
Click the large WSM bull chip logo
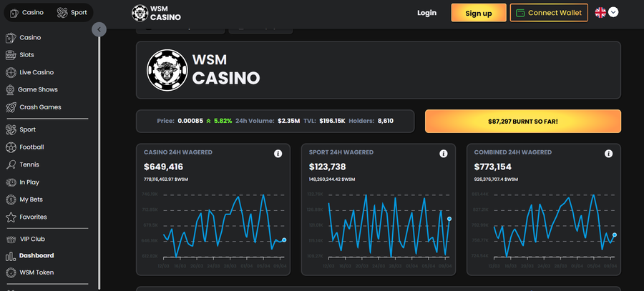(167, 70)
